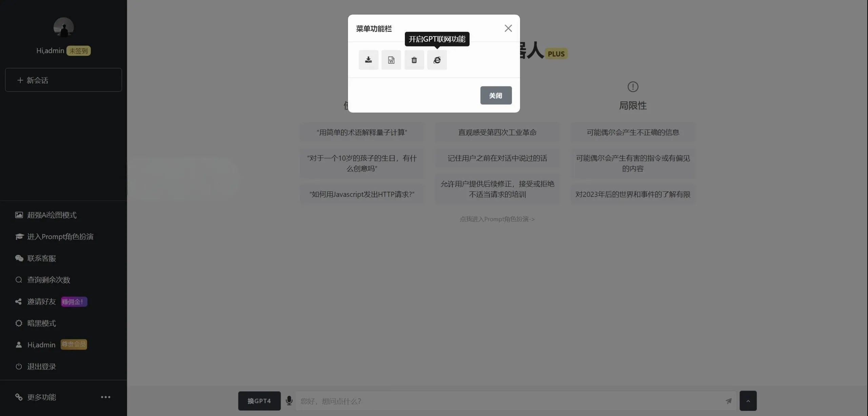Expand 更多功能 with the three dots icon
Image resolution: width=868 pixels, height=416 pixels.
coord(105,397)
